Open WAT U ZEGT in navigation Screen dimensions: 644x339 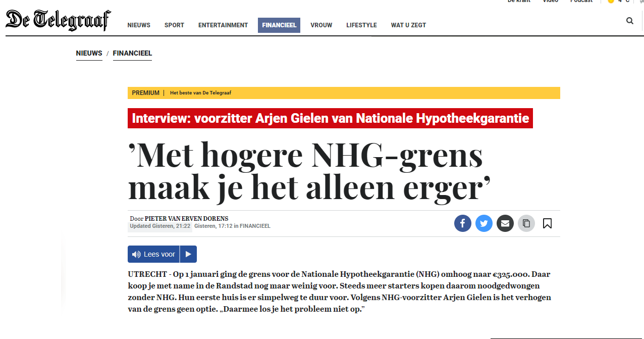click(x=408, y=25)
